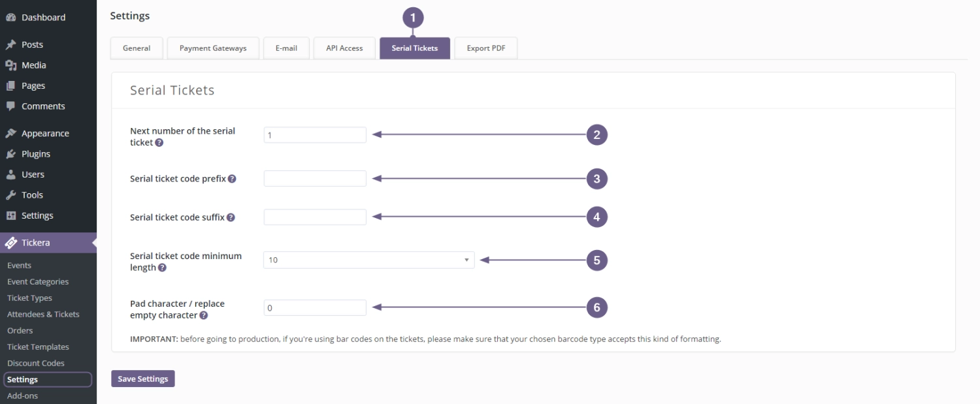Switch to the API Access tab

(x=344, y=48)
